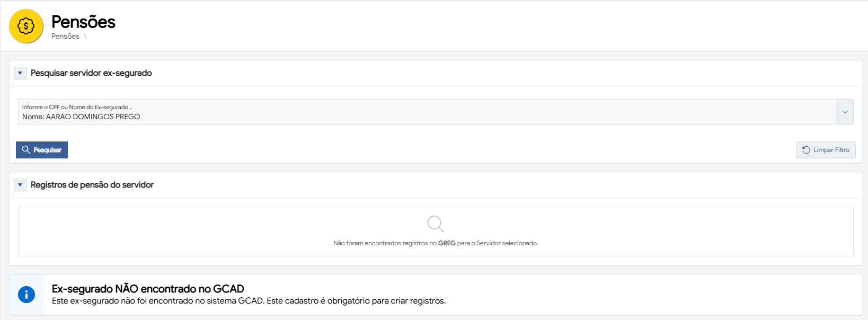Viewport: 868px width, 320px height.
Task: Click the GCAD obrigatório description text
Action: 249,301
